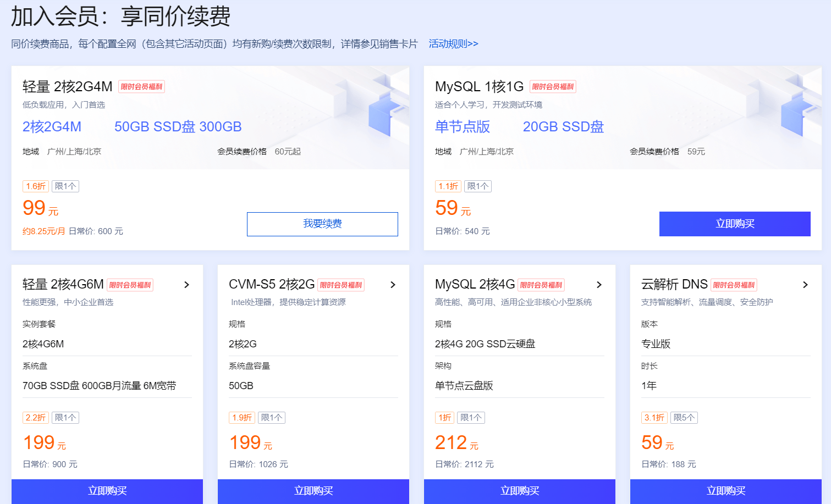Click 限1个 tag on CVM-S5 2核2G card

[x=272, y=418]
